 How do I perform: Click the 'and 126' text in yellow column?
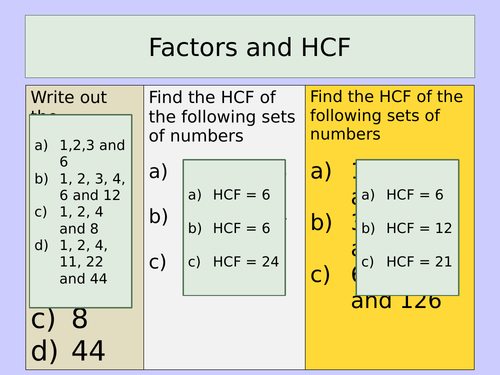click(x=396, y=302)
